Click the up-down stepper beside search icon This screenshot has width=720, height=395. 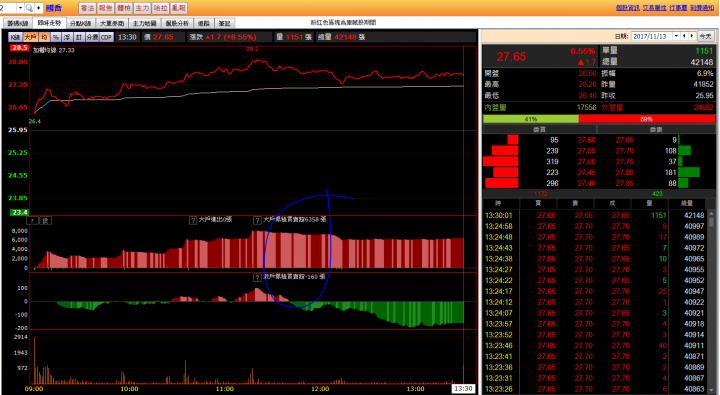[39, 8]
